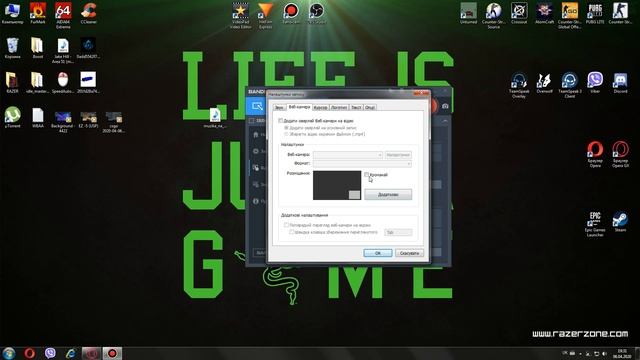640x360 pixels.
Task: Click the webcam Налаштування button
Action: click(x=398, y=155)
